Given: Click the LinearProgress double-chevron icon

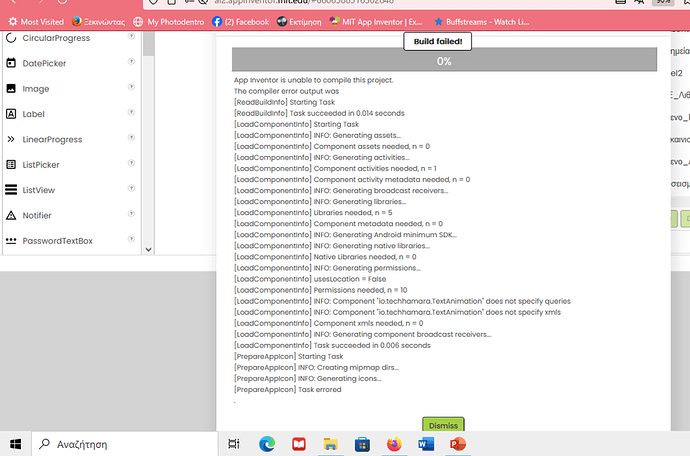Looking at the screenshot, I should 11,139.
